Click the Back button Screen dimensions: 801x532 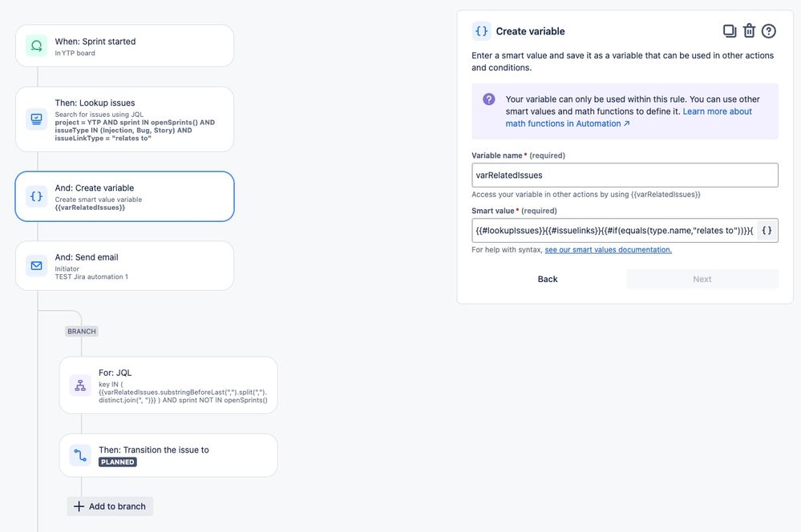click(x=548, y=279)
